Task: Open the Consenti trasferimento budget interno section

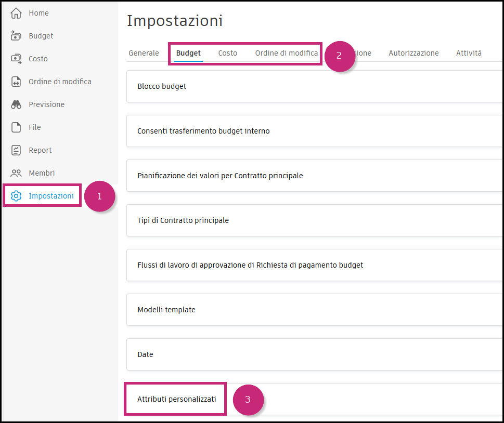Action: [203, 131]
